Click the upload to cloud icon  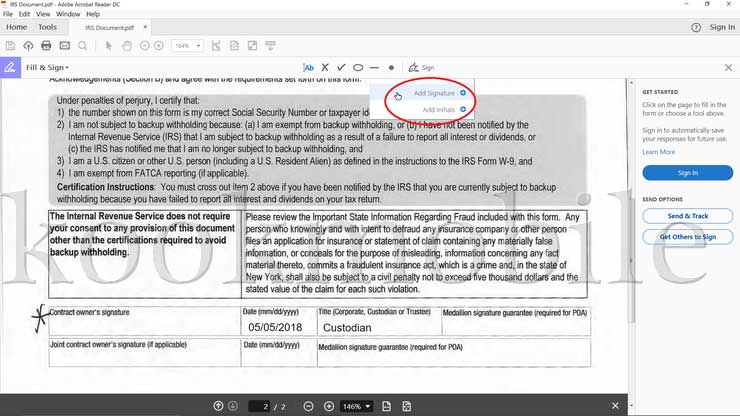pos(28,46)
